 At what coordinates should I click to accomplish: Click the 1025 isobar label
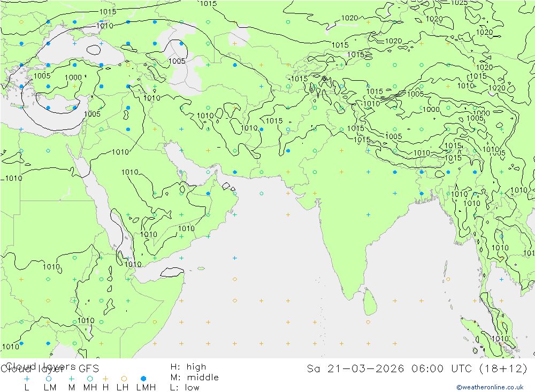(459, 3)
